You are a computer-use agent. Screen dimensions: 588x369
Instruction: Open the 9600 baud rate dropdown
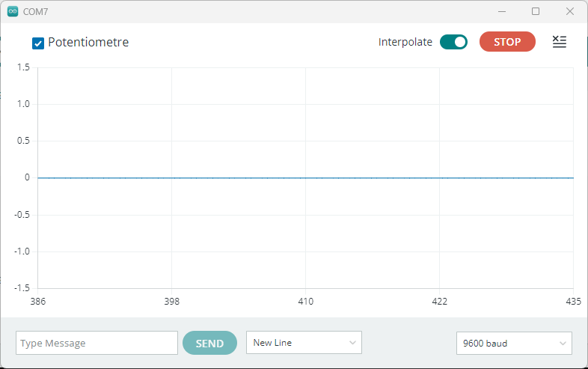514,344
